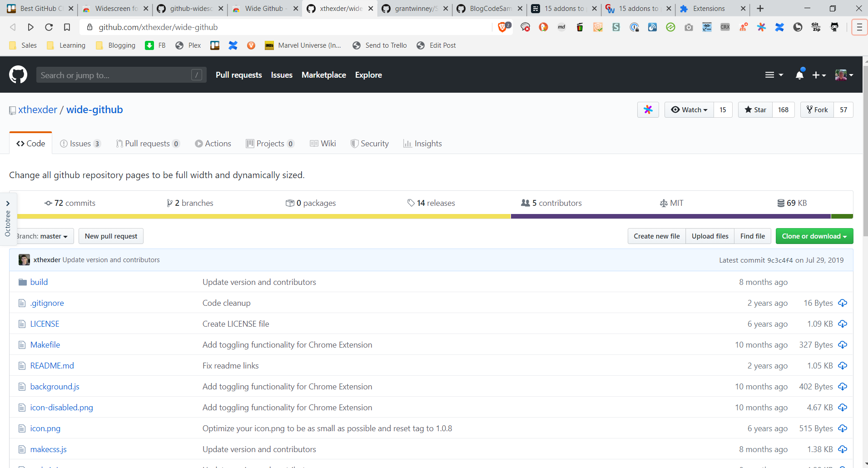Bookmark this page with the bookmark icon

[x=67, y=27]
